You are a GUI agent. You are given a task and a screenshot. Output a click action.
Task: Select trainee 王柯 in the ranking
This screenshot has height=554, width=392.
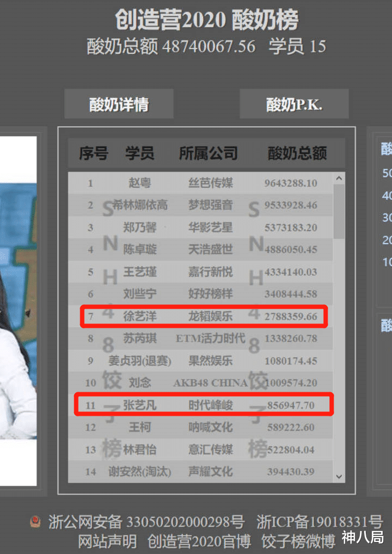pyautogui.click(x=140, y=427)
